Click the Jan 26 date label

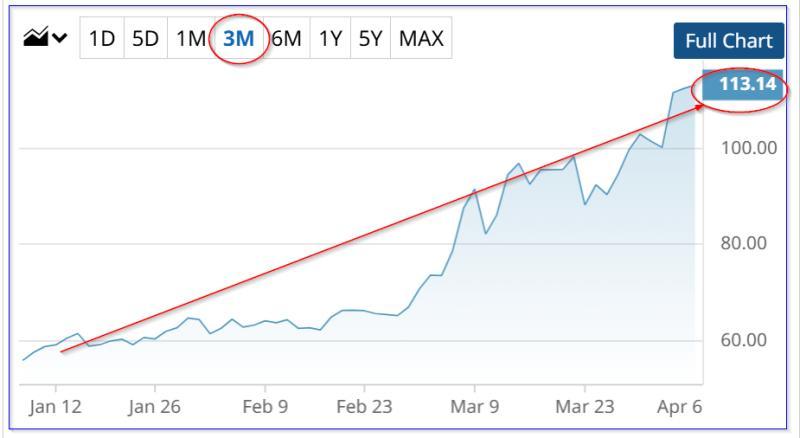point(156,408)
